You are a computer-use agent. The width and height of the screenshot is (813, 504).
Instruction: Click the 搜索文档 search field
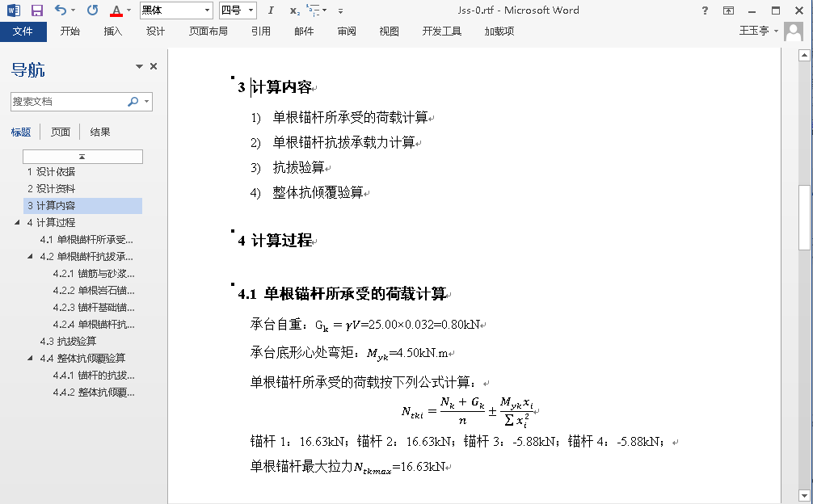point(69,102)
